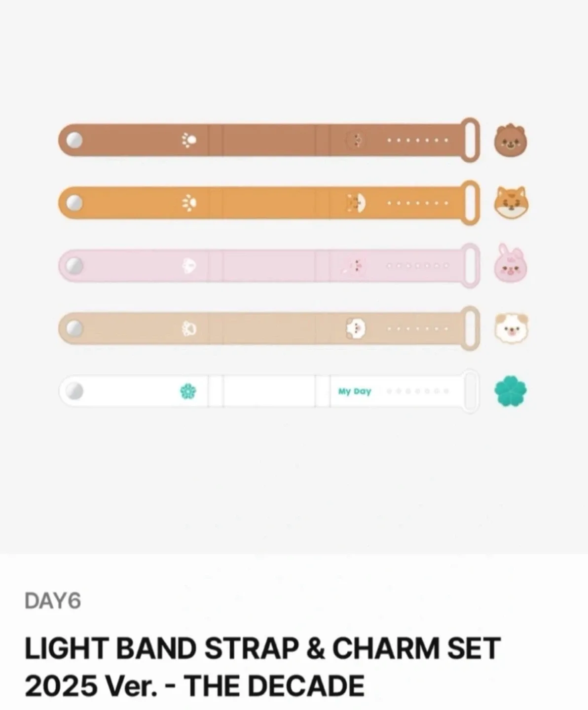The height and width of the screenshot is (710, 588).
Task: Click the silver snap button on brown strap
Action: point(74,141)
